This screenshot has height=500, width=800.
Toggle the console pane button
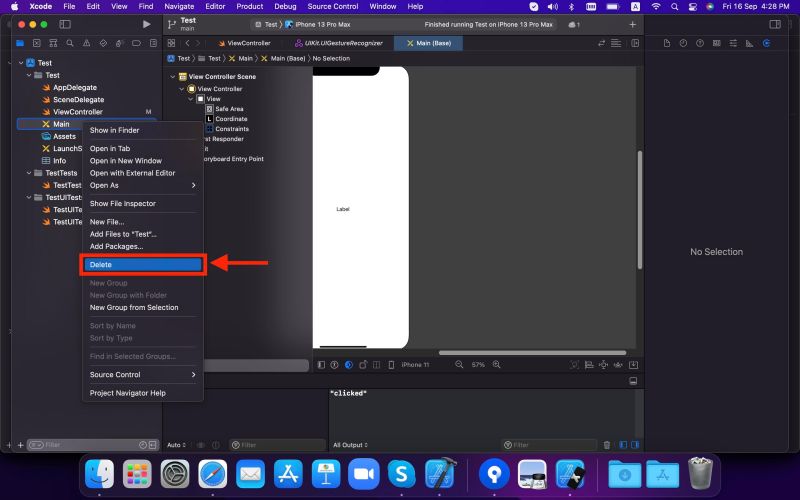[635, 445]
